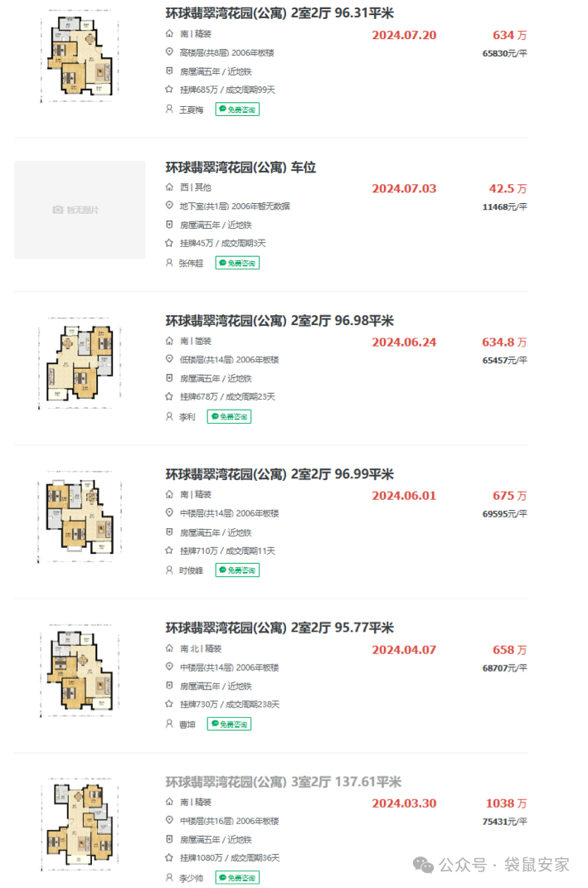Click house icon beside 南 北 | 精装
The image size is (588, 888).
[169, 648]
